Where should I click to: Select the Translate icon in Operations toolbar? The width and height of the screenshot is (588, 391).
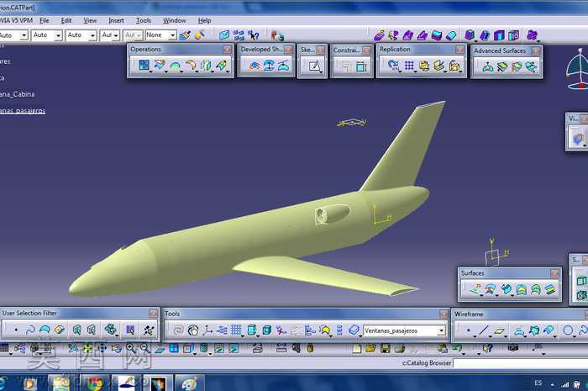pyautogui.click(x=206, y=66)
